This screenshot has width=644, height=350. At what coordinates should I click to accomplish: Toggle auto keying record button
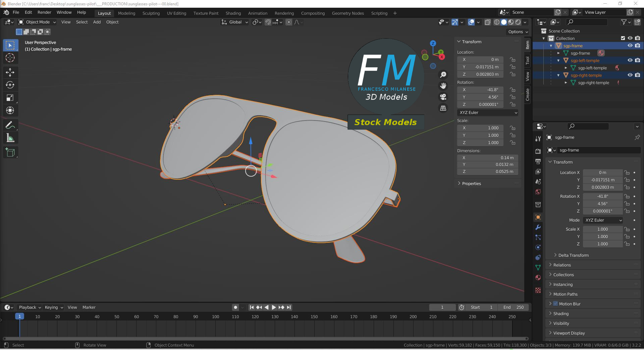pos(235,307)
